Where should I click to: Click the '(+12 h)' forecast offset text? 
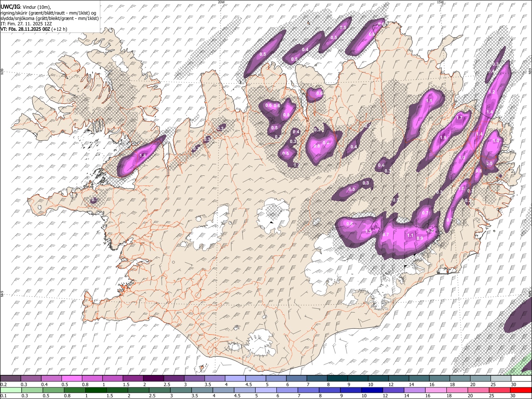pyautogui.click(x=60, y=29)
